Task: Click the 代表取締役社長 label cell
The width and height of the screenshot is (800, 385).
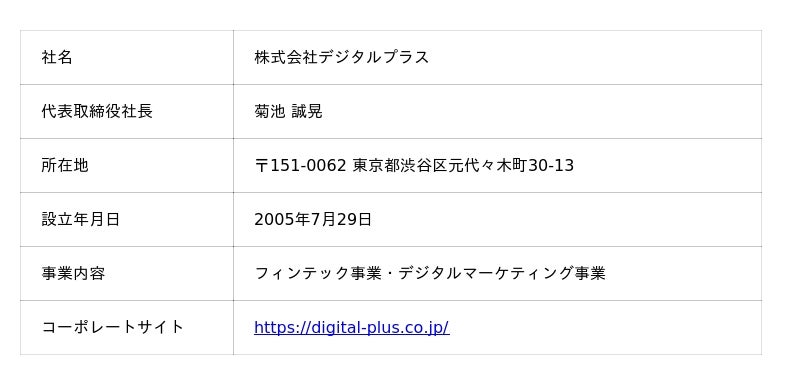Action: (127, 111)
